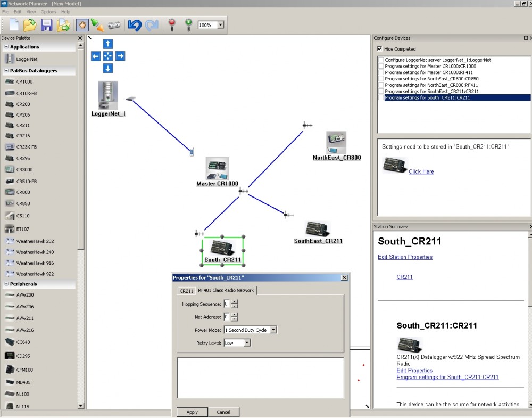
Task: Zoom in with the green magnifier
Action: point(189,25)
